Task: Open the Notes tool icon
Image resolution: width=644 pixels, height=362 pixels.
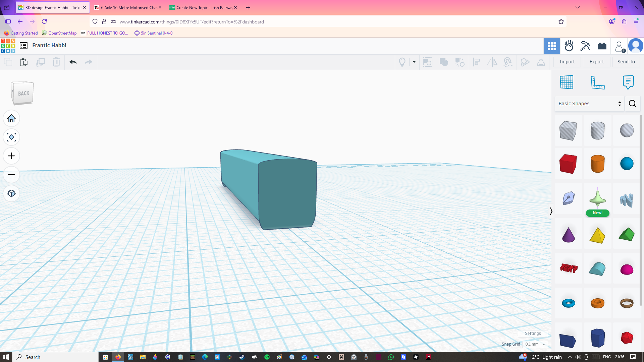Action: click(628, 82)
